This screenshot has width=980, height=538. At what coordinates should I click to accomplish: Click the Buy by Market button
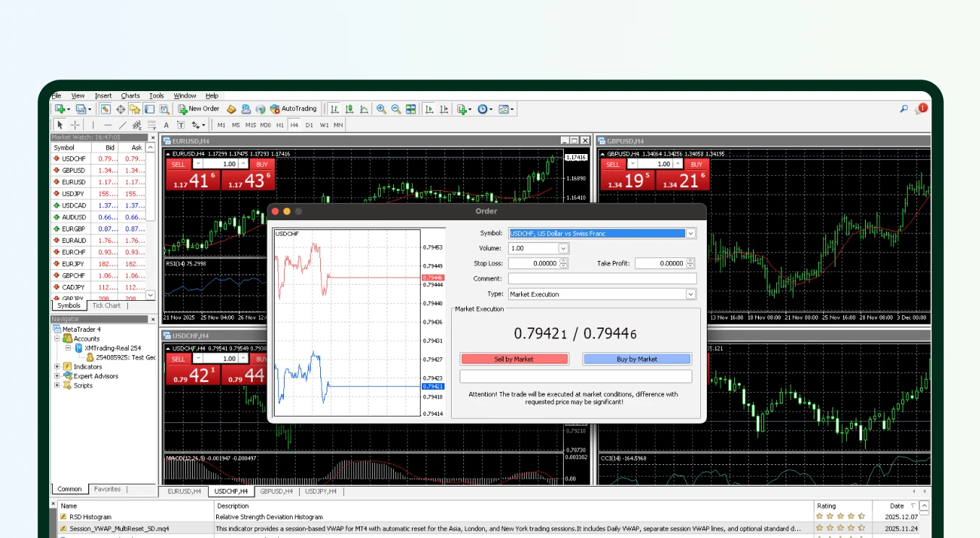pyautogui.click(x=636, y=359)
